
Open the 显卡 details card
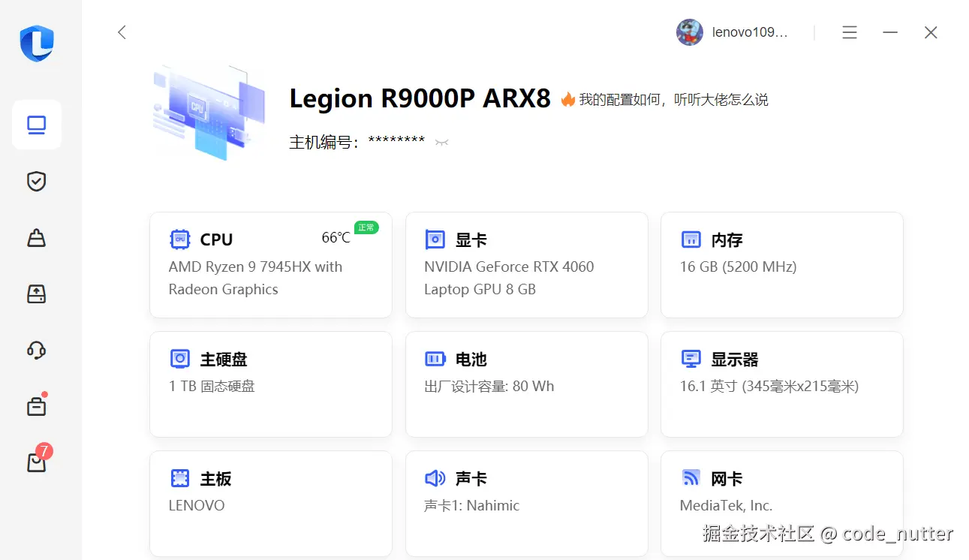coord(526,265)
